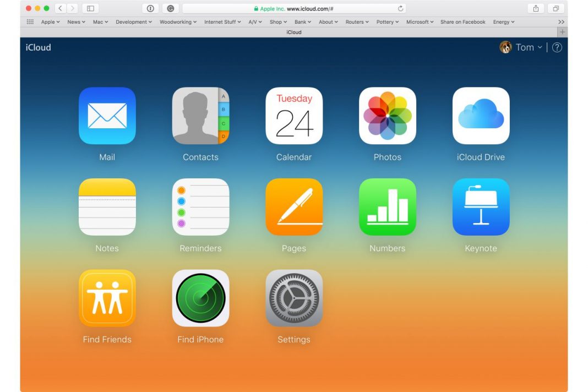Open the Find iPhone radar icon
Image resolution: width=588 pixels, height=392 pixels.
coord(200,298)
